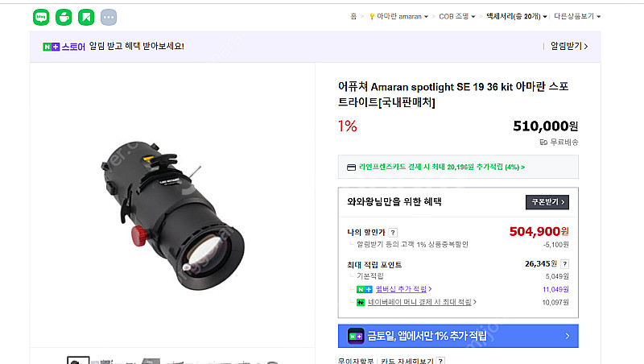Click the location pin icon by 아마란
Screen dimensions: 644x364
372,16
